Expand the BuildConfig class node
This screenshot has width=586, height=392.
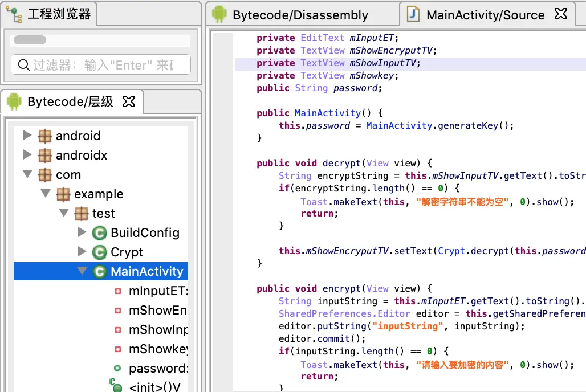82,232
